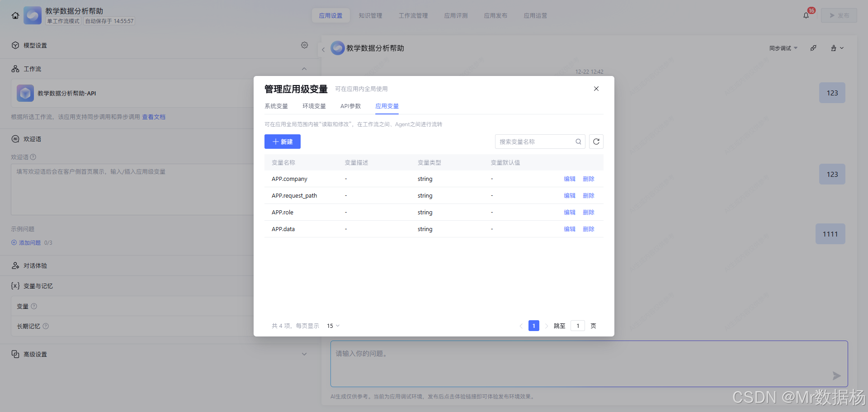
Task: Switch to the 知识管理 tab
Action: [370, 15]
